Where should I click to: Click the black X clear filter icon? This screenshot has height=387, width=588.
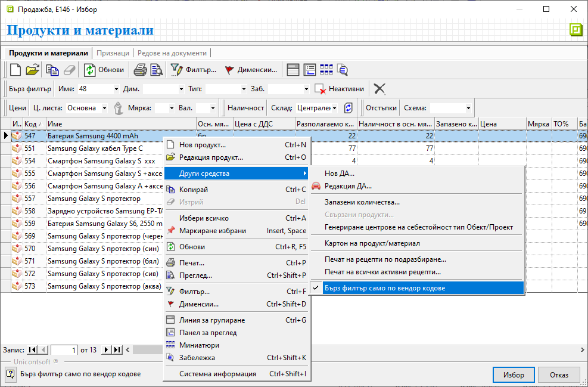point(379,89)
